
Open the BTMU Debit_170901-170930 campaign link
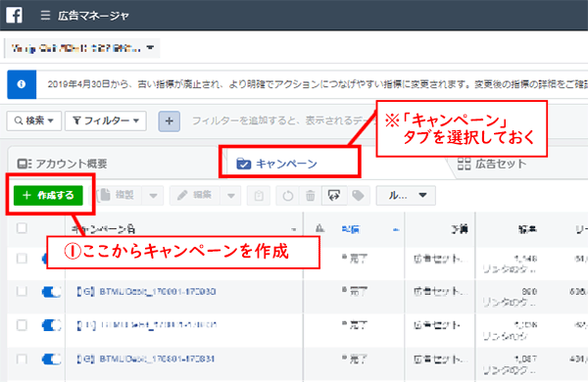(x=146, y=292)
